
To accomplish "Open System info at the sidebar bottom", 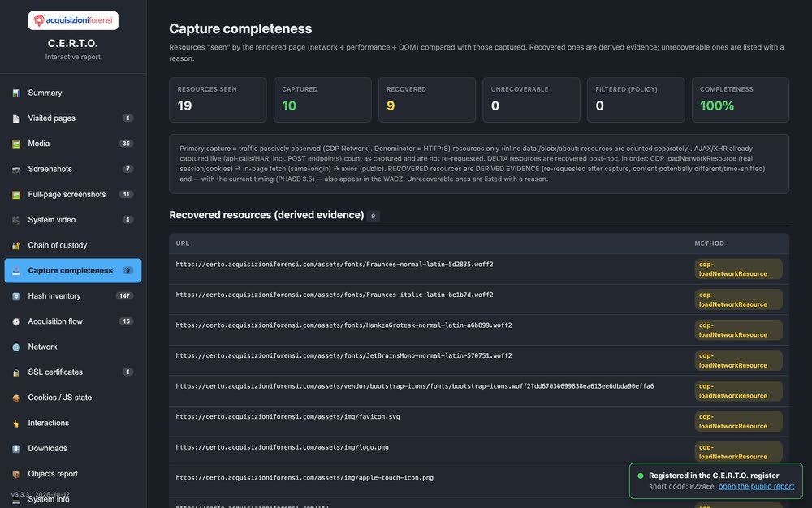I will point(73,499).
